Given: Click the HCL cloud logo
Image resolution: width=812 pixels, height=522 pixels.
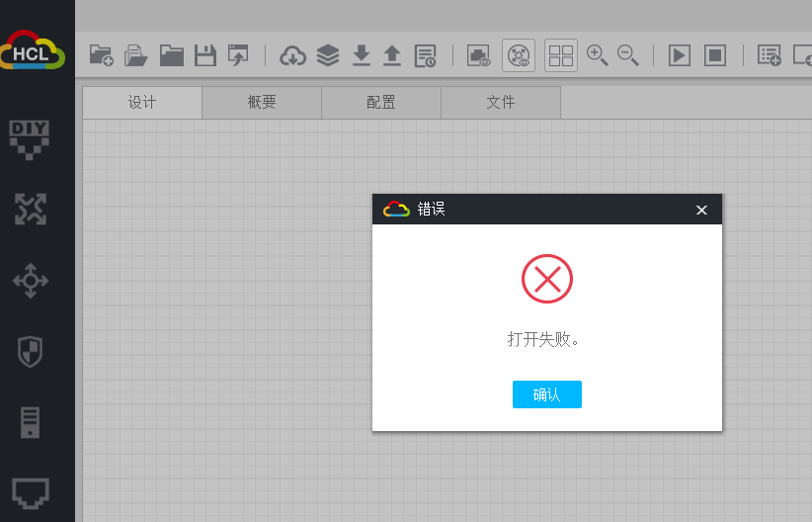Looking at the screenshot, I should coord(33,50).
